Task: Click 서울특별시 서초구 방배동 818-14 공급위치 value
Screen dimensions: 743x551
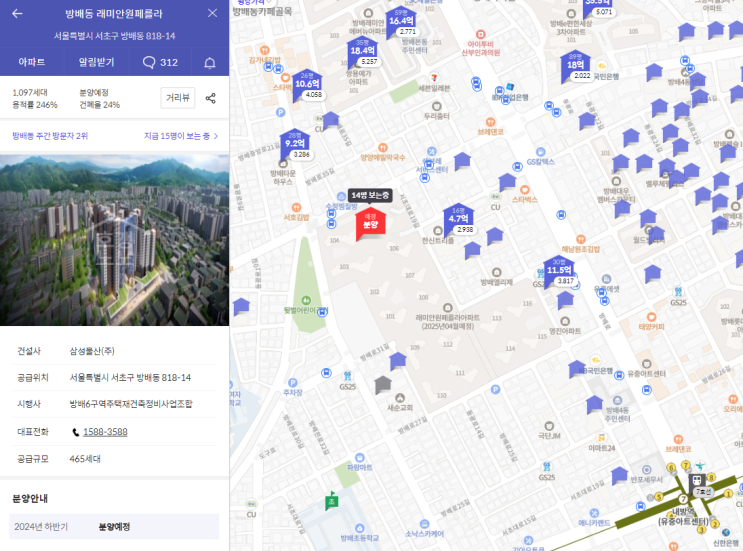Action: (130, 378)
